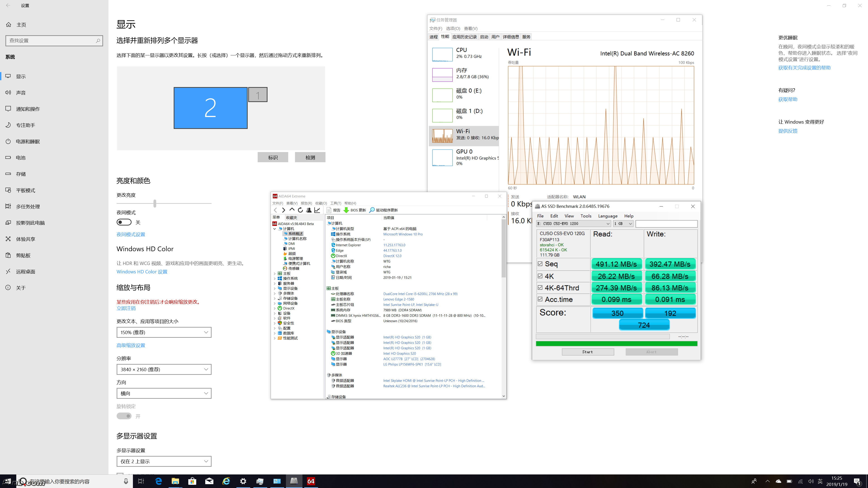Image resolution: width=868 pixels, height=488 pixels.
Task: Click AIDA64 graph chart toolbar icon
Action: point(317,210)
